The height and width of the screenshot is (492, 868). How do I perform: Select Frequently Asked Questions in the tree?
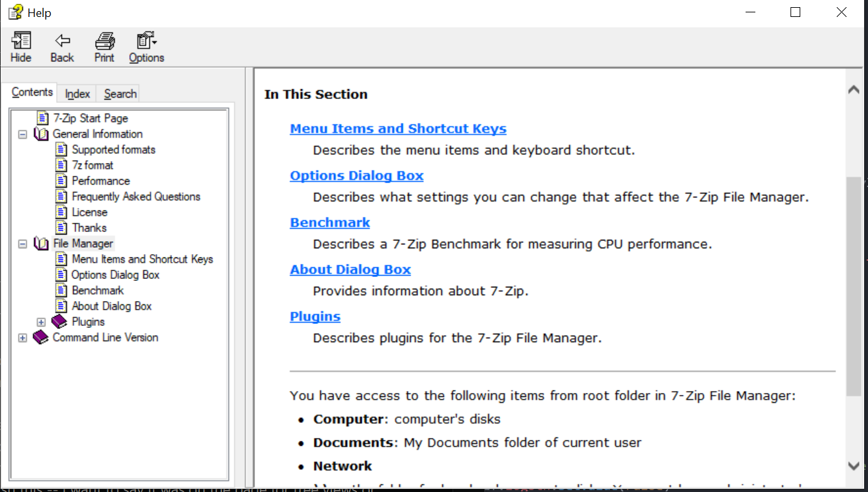click(136, 197)
